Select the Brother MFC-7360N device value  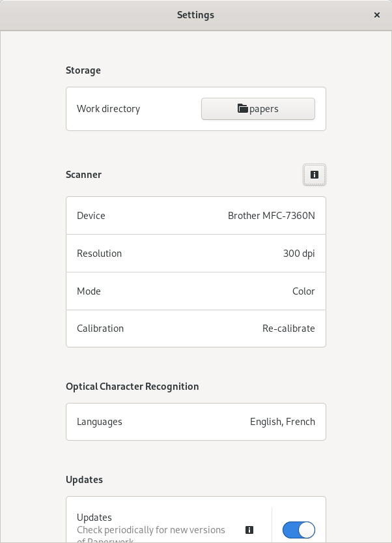click(271, 216)
